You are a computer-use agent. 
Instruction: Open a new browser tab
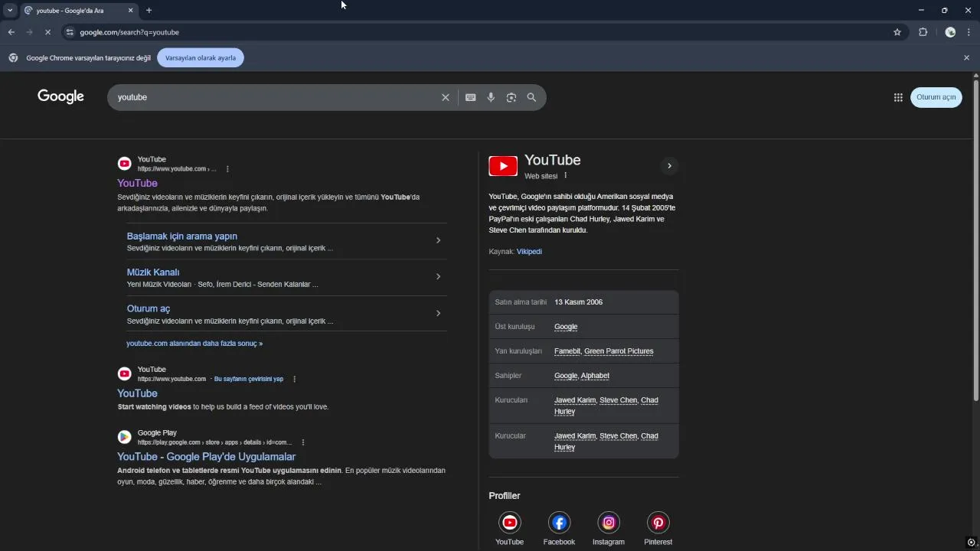point(149,10)
